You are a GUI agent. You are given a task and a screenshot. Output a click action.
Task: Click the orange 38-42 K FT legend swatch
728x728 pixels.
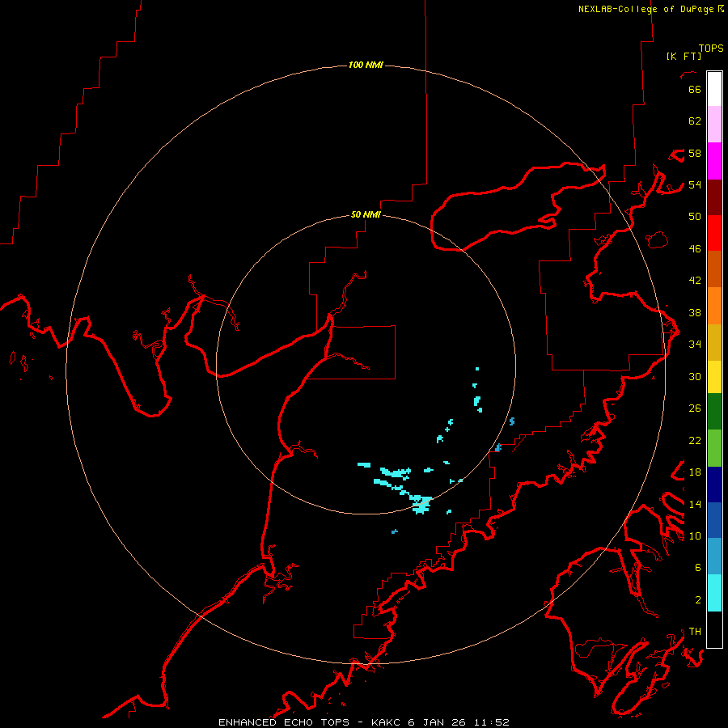click(x=714, y=306)
